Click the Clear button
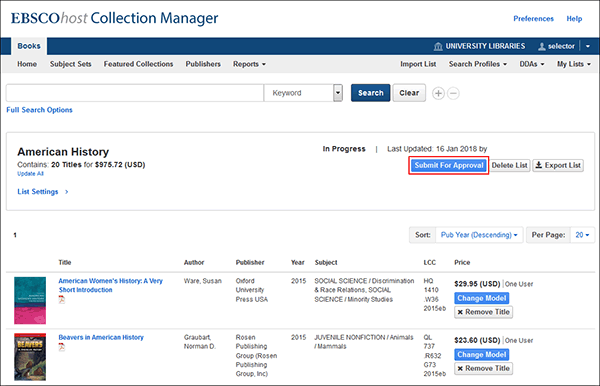The height and width of the screenshot is (386, 600). coord(409,93)
